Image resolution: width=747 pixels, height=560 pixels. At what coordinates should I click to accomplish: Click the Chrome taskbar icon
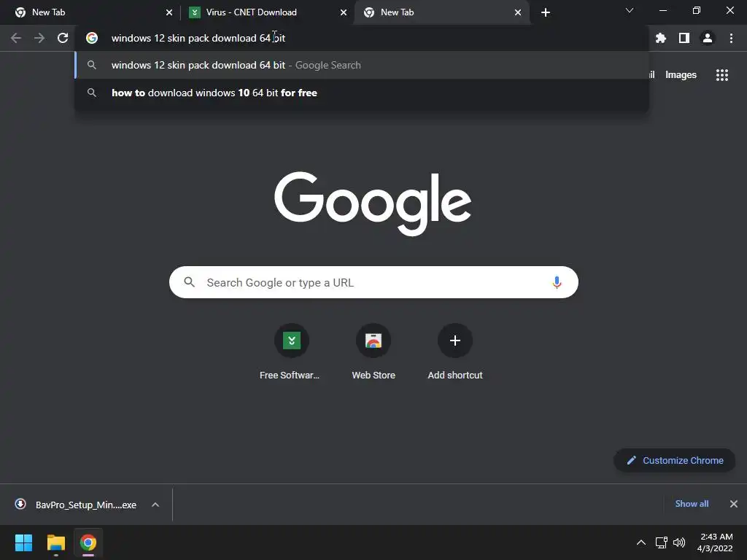click(x=88, y=542)
